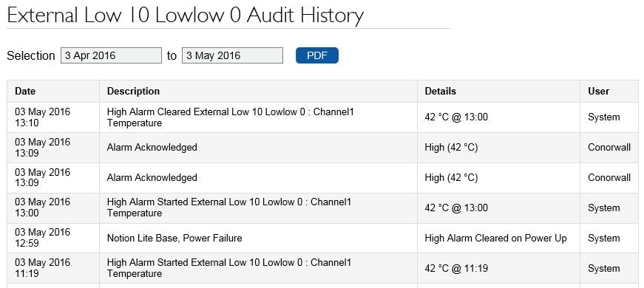The image size is (644, 288).
Task: Open the end date field 3 May 2016
Action: (232, 55)
